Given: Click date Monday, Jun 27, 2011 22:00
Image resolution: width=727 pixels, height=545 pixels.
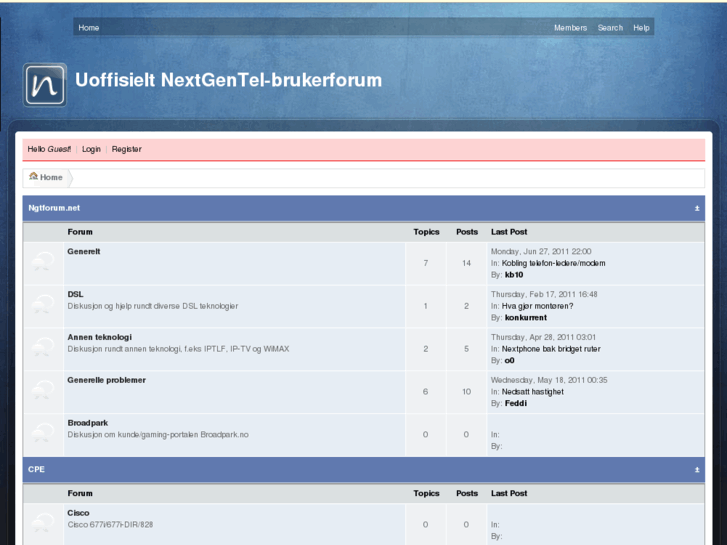Looking at the screenshot, I should click(541, 251).
